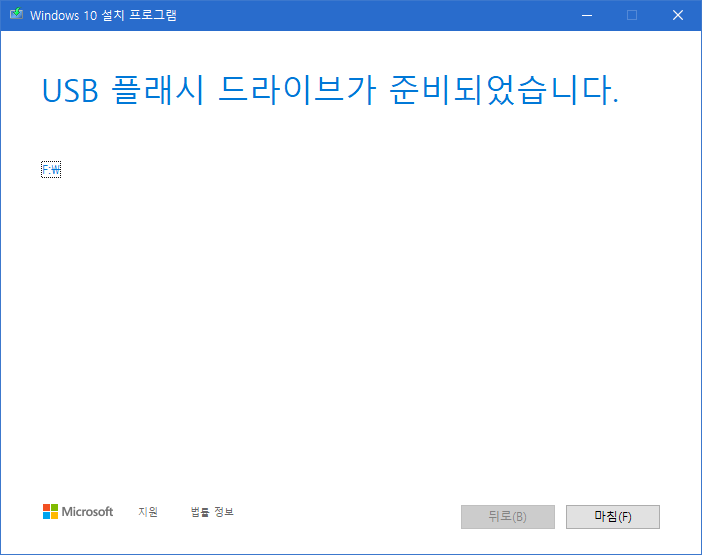This screenshot has height=555, width=702.
Task: Click the 뒤로(B) back button
Action: 508,517
